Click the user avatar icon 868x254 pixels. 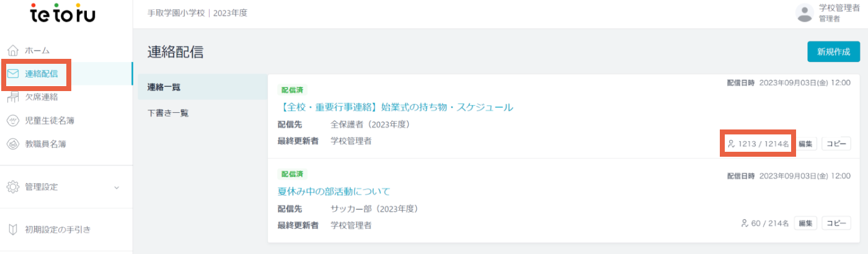[804, 14]
